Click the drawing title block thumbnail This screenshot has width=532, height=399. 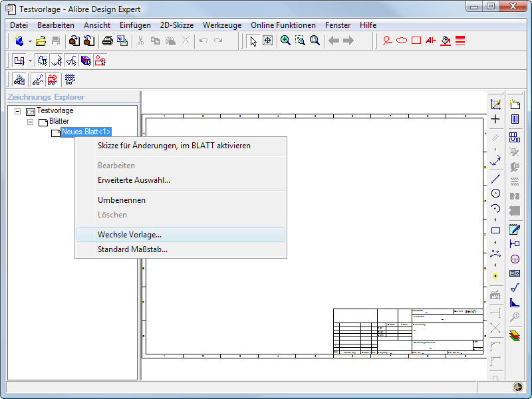coord(408,331)
